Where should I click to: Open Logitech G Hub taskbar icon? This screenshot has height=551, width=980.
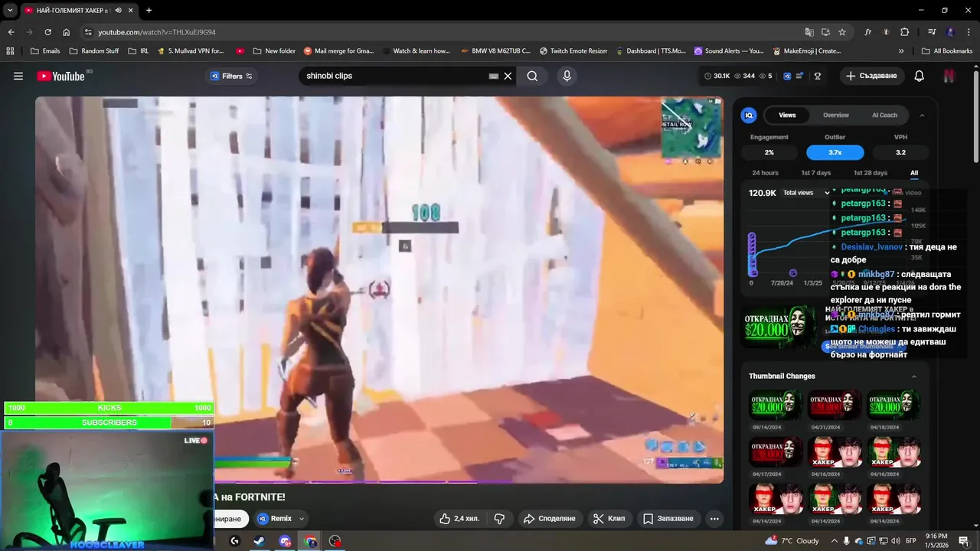coord(234,541)
